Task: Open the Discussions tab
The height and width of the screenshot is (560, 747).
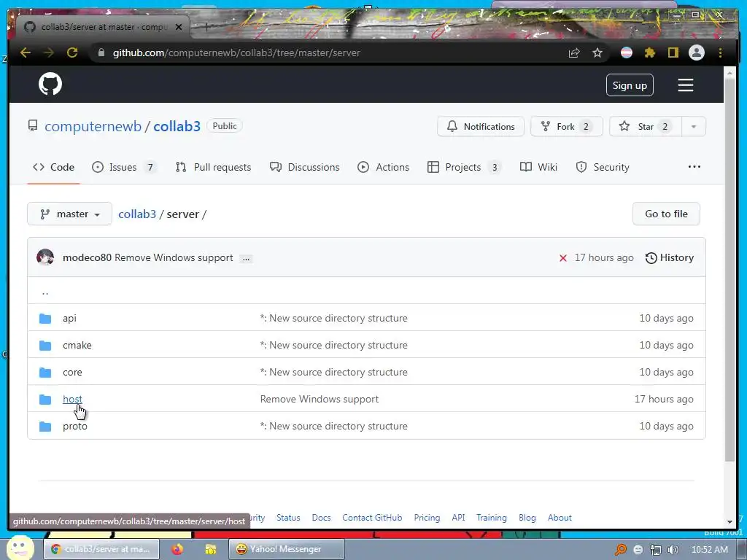Action: pyautogui.click(x=304, y=167)
